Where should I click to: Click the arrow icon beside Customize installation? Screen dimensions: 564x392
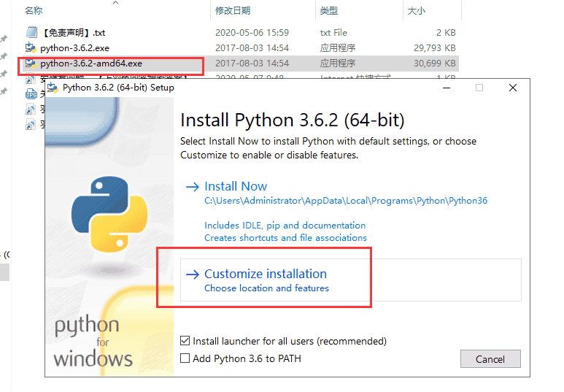192,274
